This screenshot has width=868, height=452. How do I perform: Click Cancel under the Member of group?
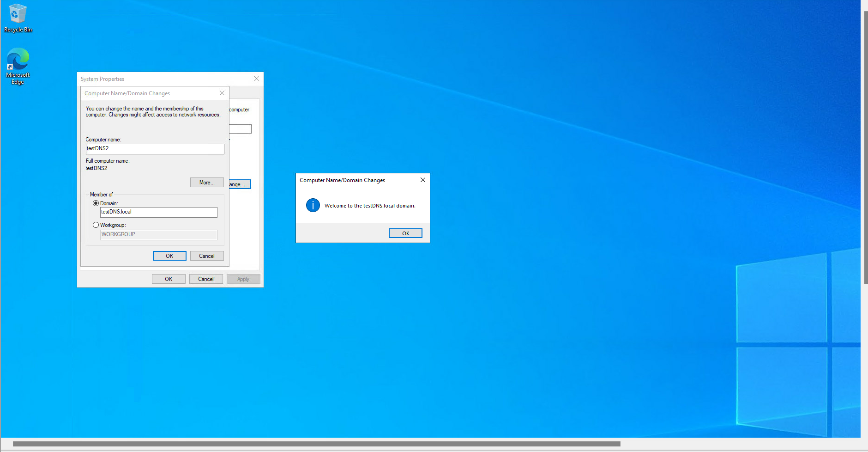coord(207,256)
